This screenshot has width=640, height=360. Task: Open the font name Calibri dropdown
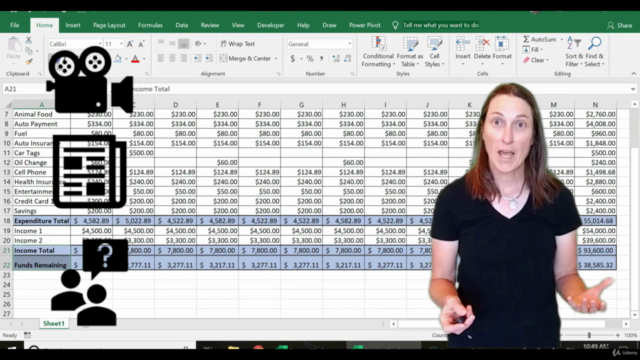pos(100,44)
